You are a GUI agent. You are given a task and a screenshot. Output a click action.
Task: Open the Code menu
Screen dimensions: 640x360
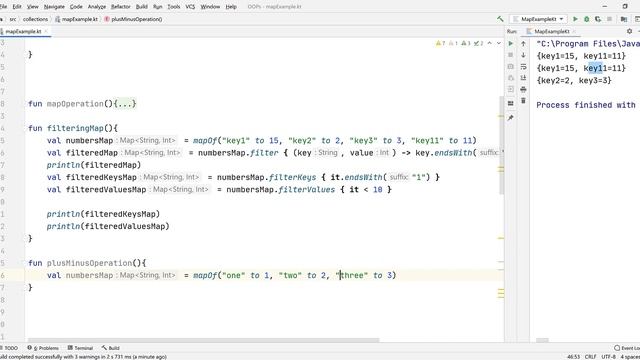click(x=76, y=7)
